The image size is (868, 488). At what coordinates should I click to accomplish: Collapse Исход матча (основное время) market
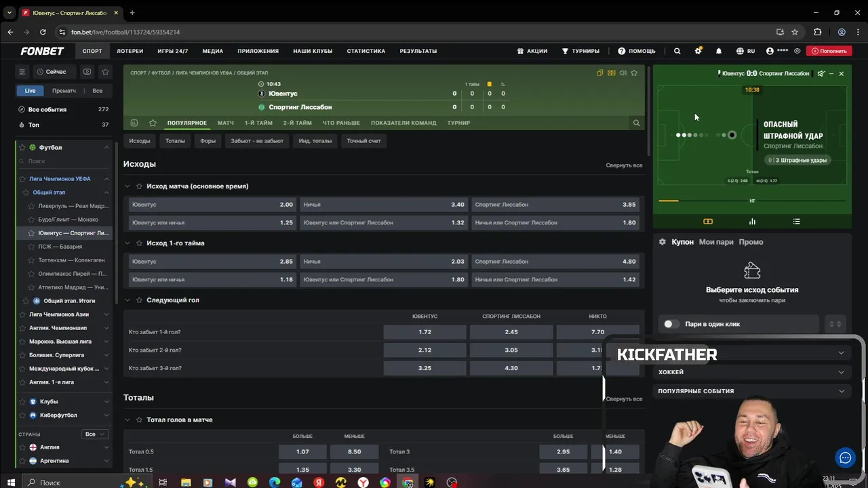127,186
